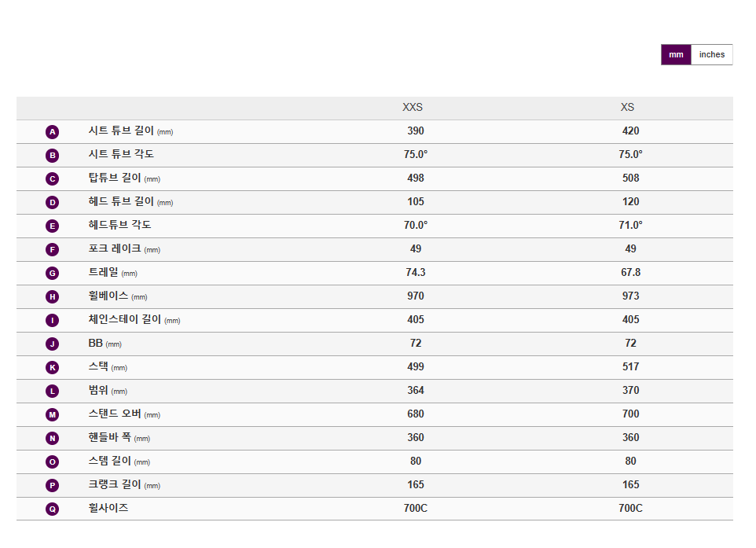Click the P crank length icon
This screenshot has height=548, width=756.
tap(52, 485)
